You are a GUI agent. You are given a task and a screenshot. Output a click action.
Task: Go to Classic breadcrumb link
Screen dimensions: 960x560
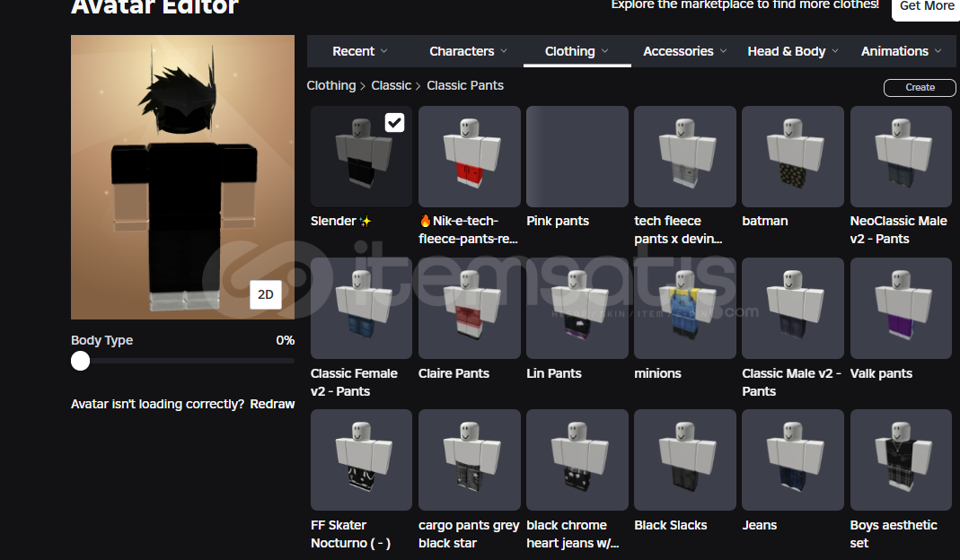pos(392,85)
